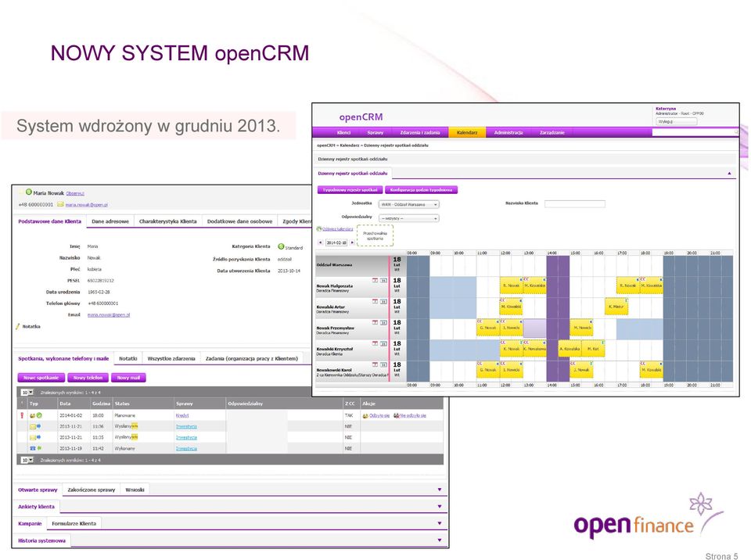Click the calendar date field 2014-02-18
This screenshot has height=560, width=751.
tap(336, 242)
